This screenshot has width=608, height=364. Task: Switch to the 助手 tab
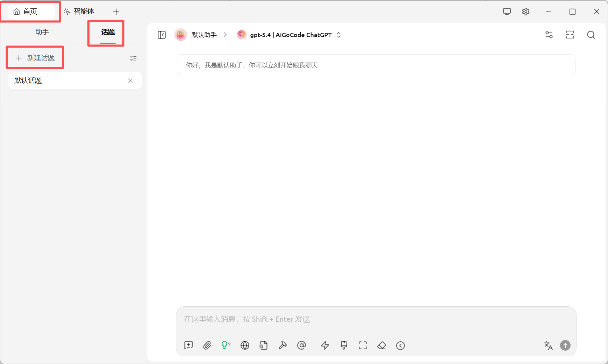[42, 32]
